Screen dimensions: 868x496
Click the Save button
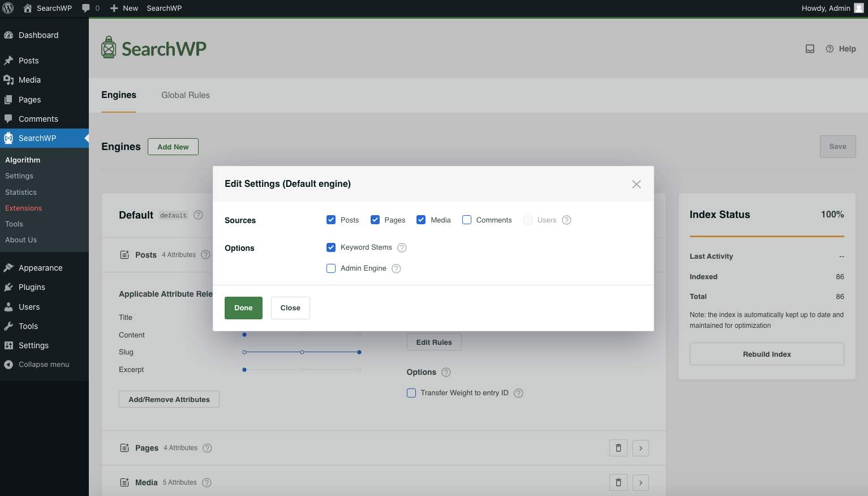point(838,147)
